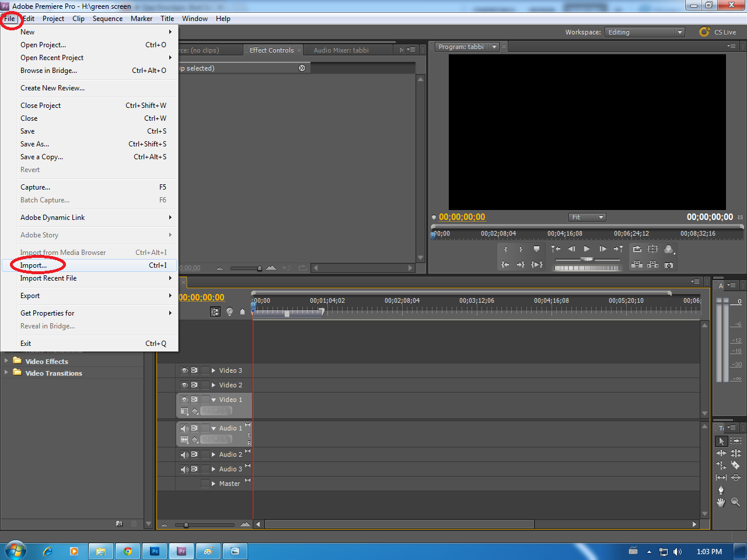This screenshot has width=747, height=560.
Task: Click Set Unnumbered Marker icon
Action: tap(536, 249)
